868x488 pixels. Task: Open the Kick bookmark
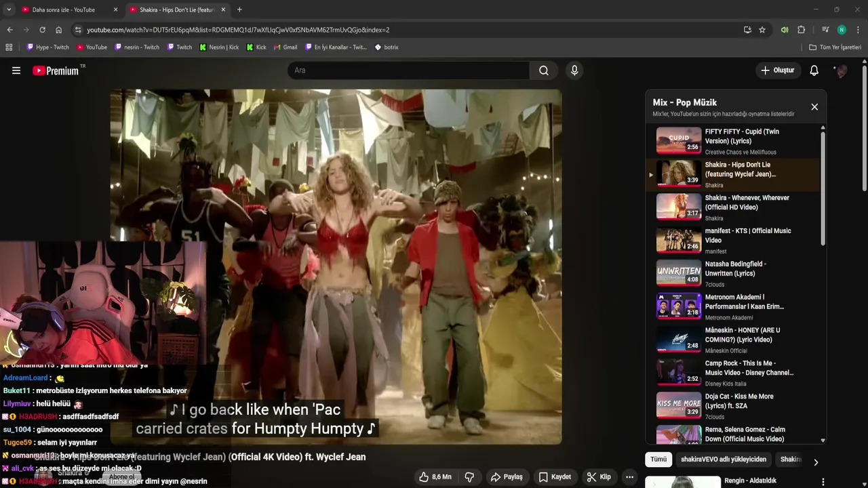pyautogui.click(x=256, y=47)
